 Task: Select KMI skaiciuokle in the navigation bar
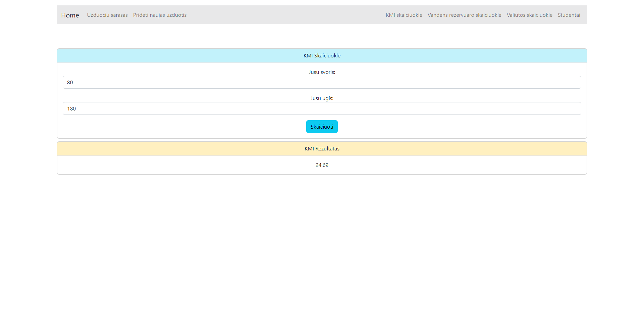click(x=404, y=15)
